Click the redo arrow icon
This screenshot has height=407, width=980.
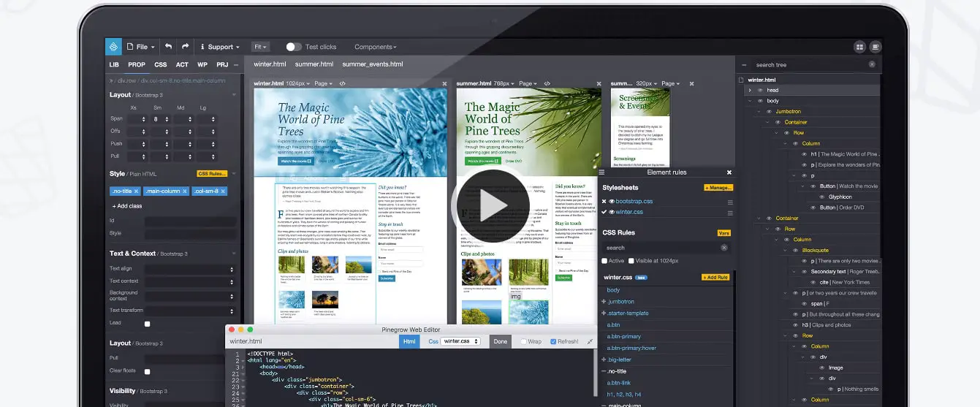click(x=185, y=47)
